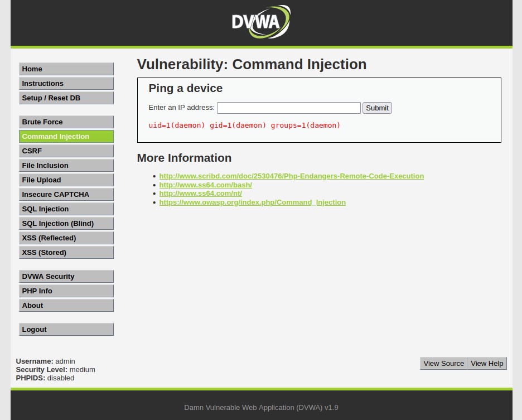
Task: Go to XSS (Stored)
Action: point(66,253)
